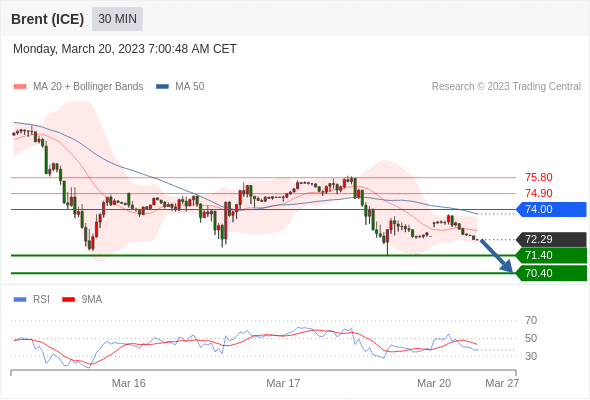Viewport: 590px width, 400px height.
Task: Click the MA 20 + Bollinger Bands color swatch
Action: (20, 87)
